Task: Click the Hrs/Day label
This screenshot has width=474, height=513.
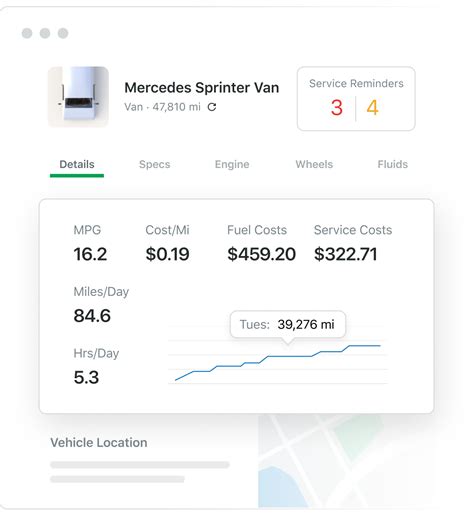Action: (96, 353)
